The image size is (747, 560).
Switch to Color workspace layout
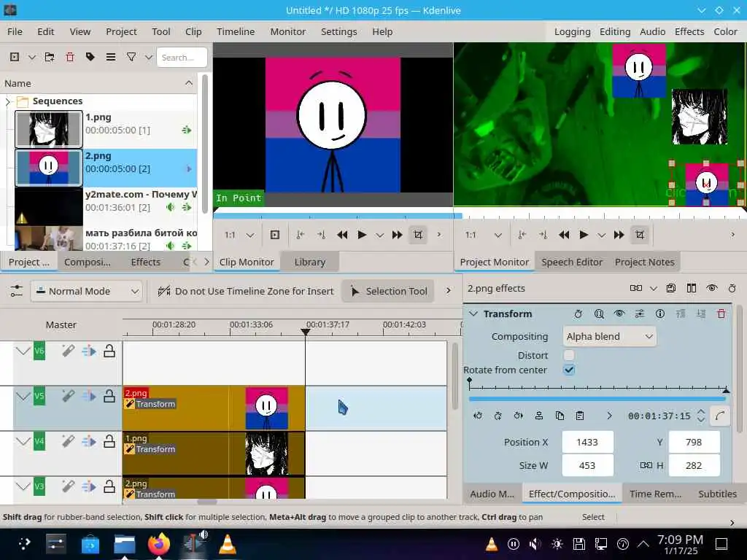point(725,31)
